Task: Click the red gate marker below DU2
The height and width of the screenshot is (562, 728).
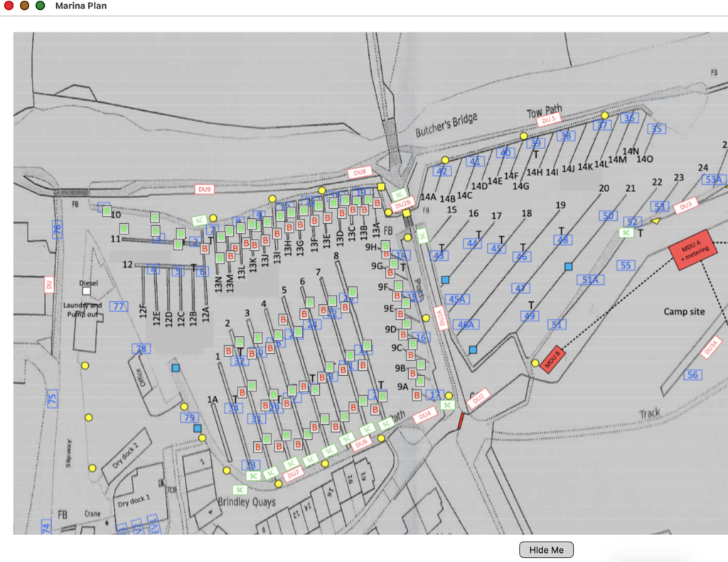Action: (461, 421)
